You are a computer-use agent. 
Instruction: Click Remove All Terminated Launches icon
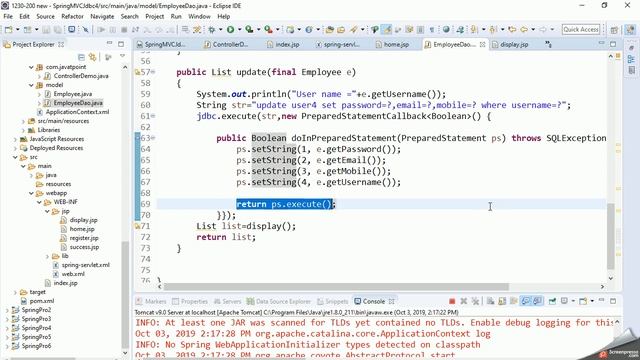tap(475, 301)
